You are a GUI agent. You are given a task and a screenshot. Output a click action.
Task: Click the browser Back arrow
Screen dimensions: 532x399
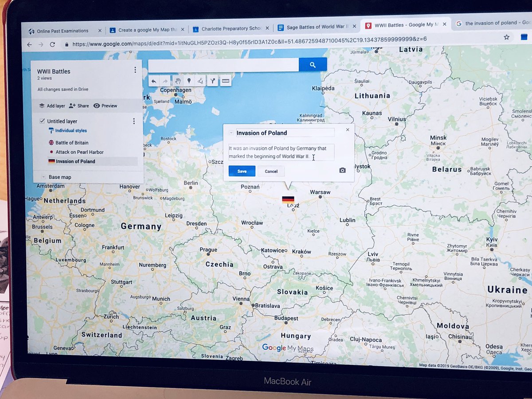(x=30, y=45)
